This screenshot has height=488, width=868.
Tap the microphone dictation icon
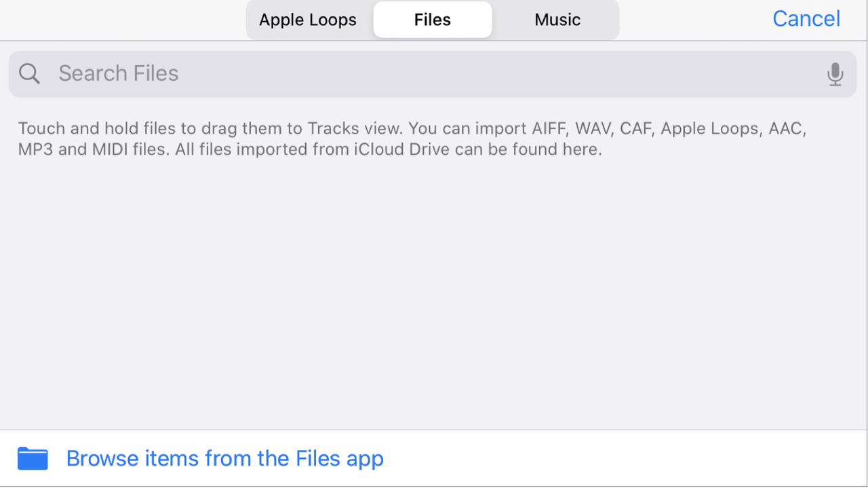(x=835, y=74)
